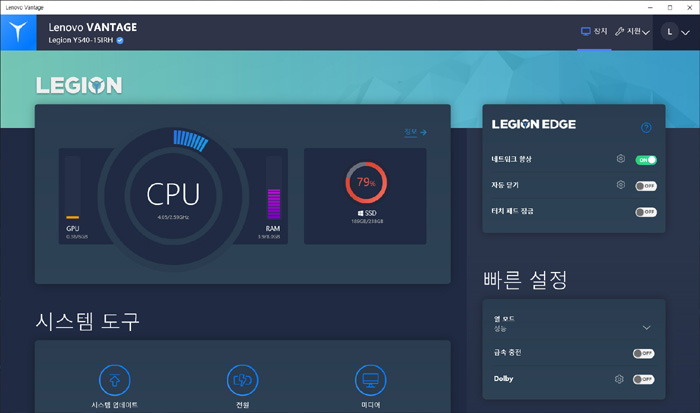This screenshot has width=700, height=413.
Task: Enable the 터치 패드 잠금 toggle
Action: click(x=646, y=212)
